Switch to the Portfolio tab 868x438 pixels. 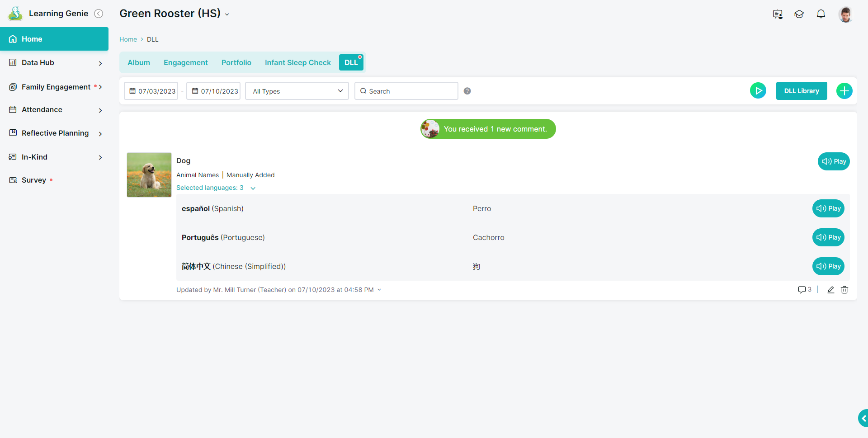236,62
